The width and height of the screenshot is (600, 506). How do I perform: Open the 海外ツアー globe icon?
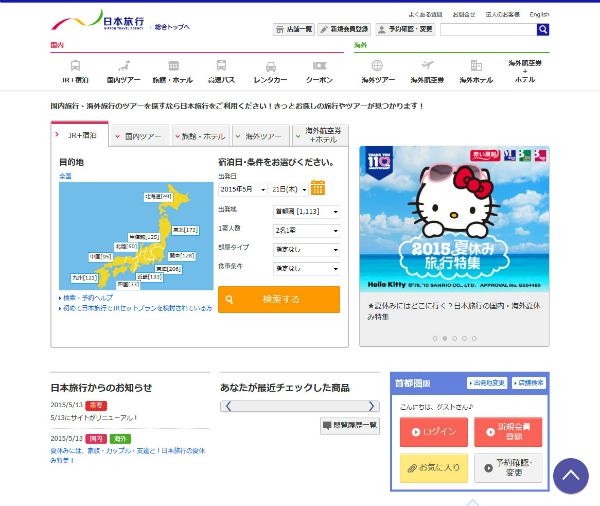coord(377,65)
